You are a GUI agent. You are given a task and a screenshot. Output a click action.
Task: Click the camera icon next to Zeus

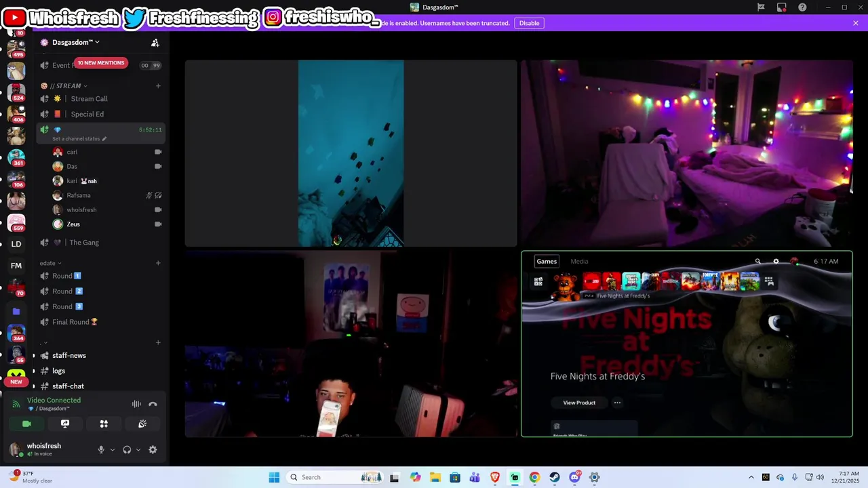(x=158, y=224)
